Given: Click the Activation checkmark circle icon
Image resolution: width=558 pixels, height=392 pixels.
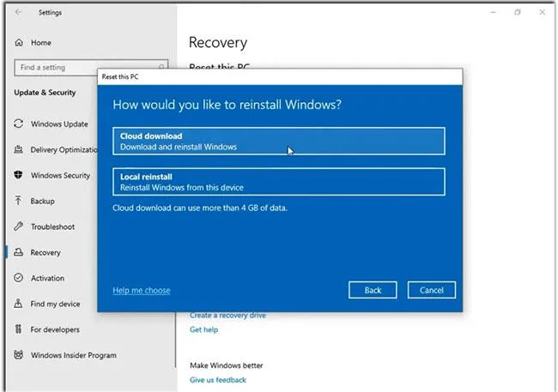Looking at the screenshot, I should (x=19, y=278).
